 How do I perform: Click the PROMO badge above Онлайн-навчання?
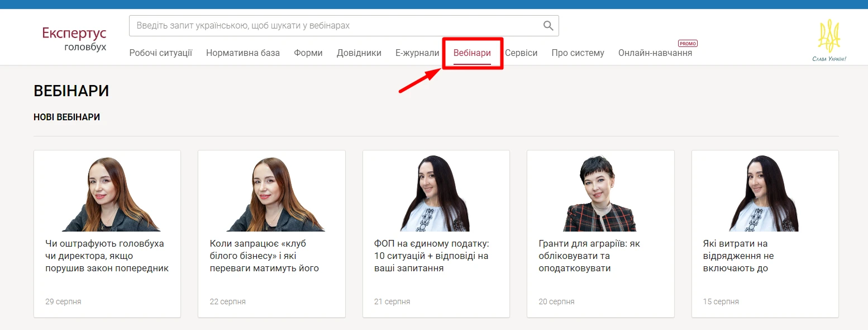(688, 43)
